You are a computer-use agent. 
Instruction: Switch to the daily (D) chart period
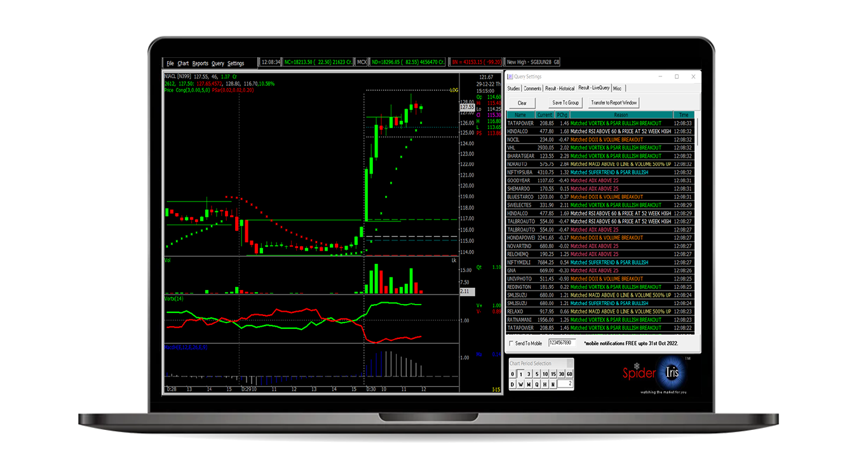pyautogui.click(x=512, y=384)
